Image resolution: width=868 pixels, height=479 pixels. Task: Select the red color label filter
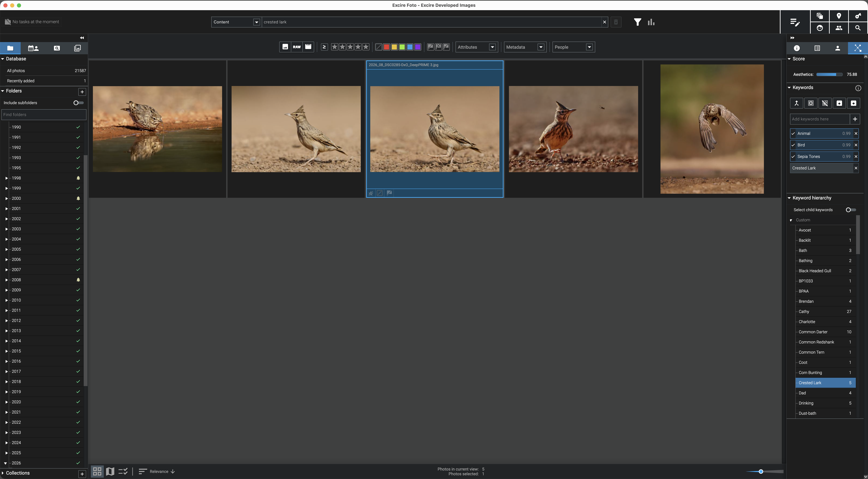pyautogui.click(x=387, y=47)
